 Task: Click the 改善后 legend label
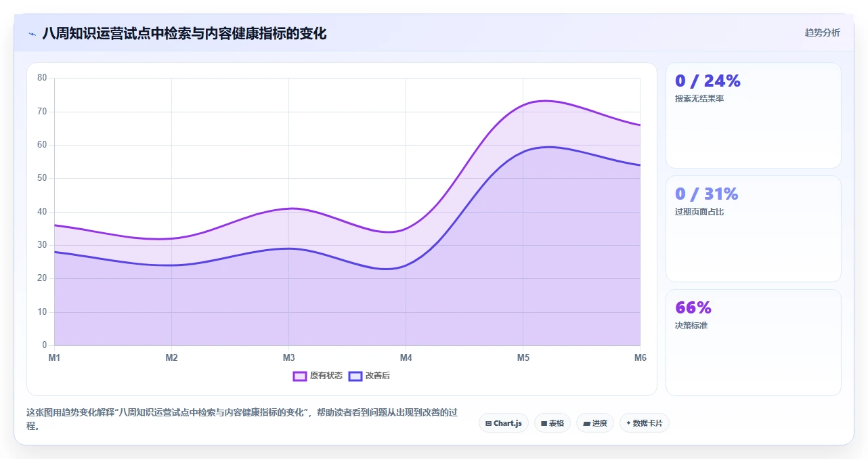378,376
